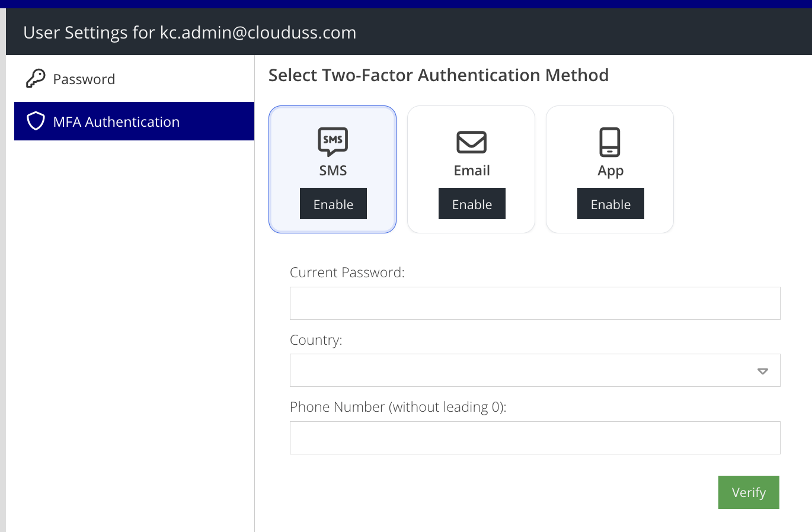Click the Select Two-Factor Authentication Method heading
Screen dimensions: 812x532
click(439, 75)
